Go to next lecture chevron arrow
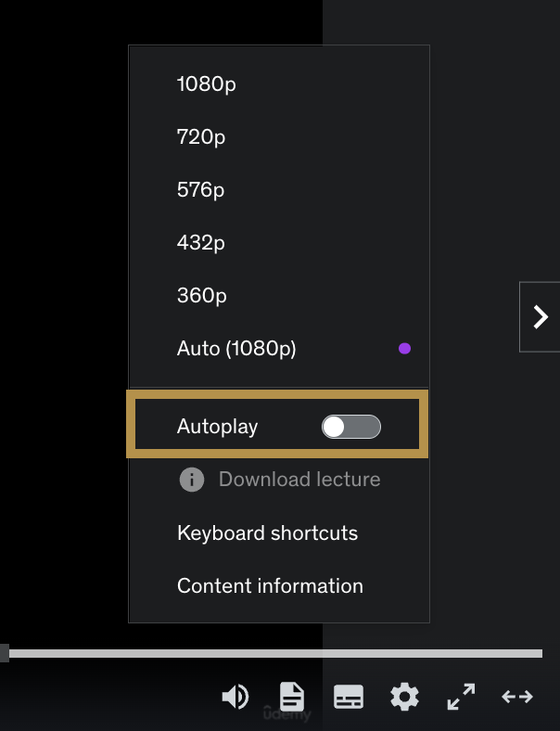560x731 pixels. (x=540, y=317)
